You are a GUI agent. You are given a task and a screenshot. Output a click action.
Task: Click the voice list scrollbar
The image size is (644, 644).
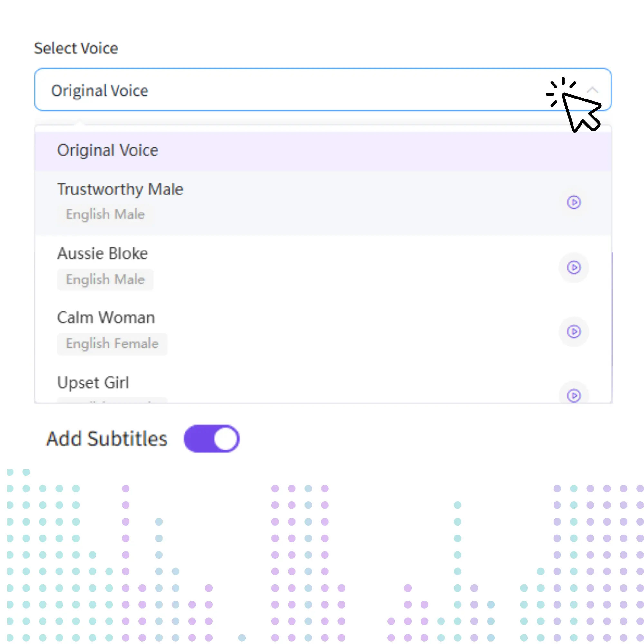click(612, 327)
